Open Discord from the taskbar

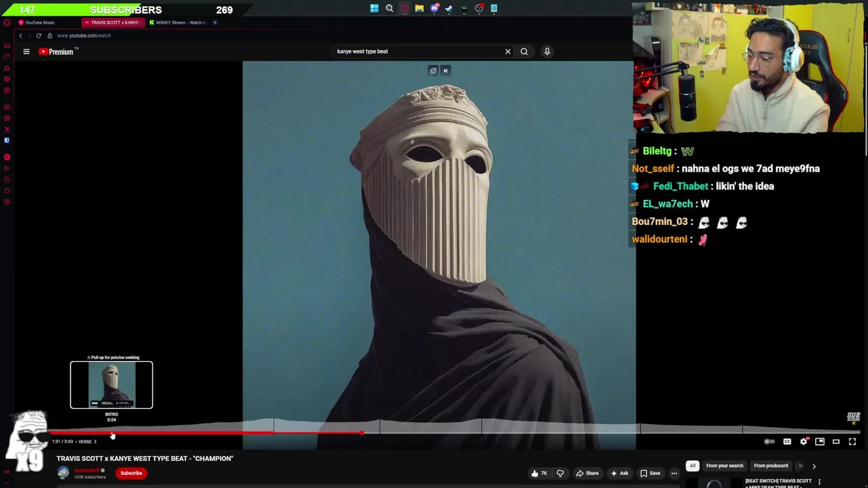tap(434, 9)
